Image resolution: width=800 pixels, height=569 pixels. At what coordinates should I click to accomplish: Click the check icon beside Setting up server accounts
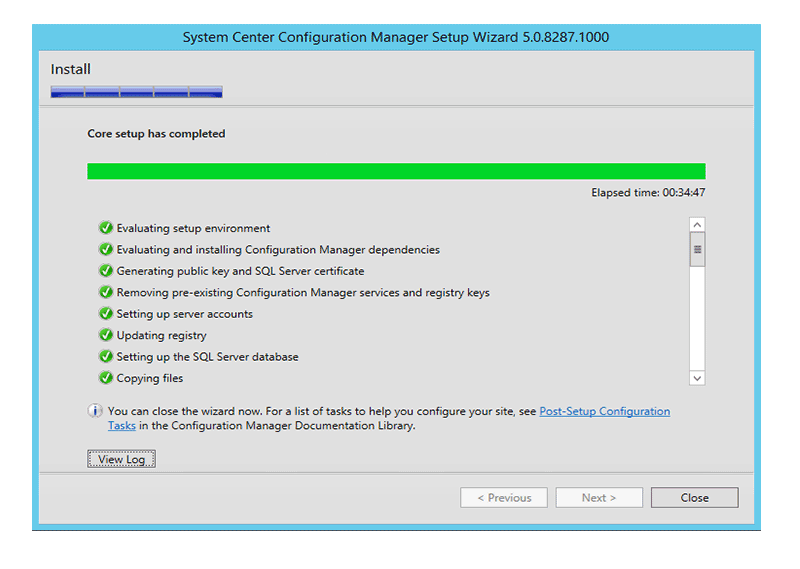pos(106,313)
